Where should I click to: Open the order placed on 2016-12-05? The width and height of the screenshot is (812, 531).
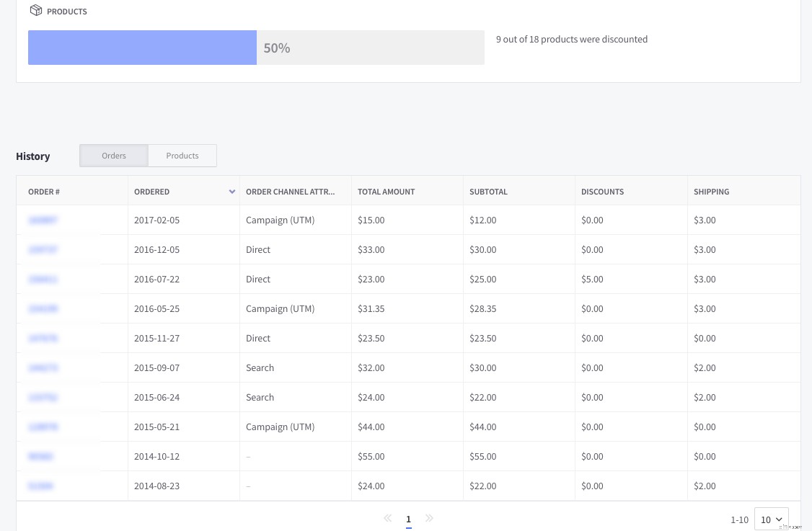(x=43, y=249)
